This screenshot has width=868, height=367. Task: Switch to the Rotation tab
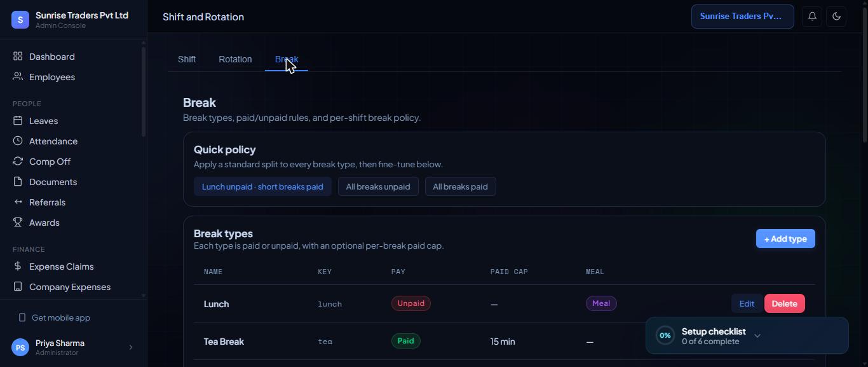235,59
